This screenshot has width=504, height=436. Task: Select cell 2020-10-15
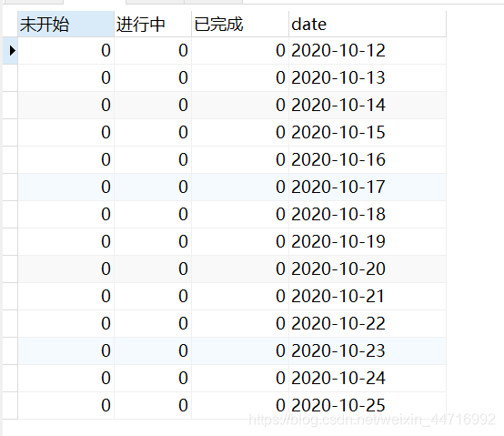point(368,133)
